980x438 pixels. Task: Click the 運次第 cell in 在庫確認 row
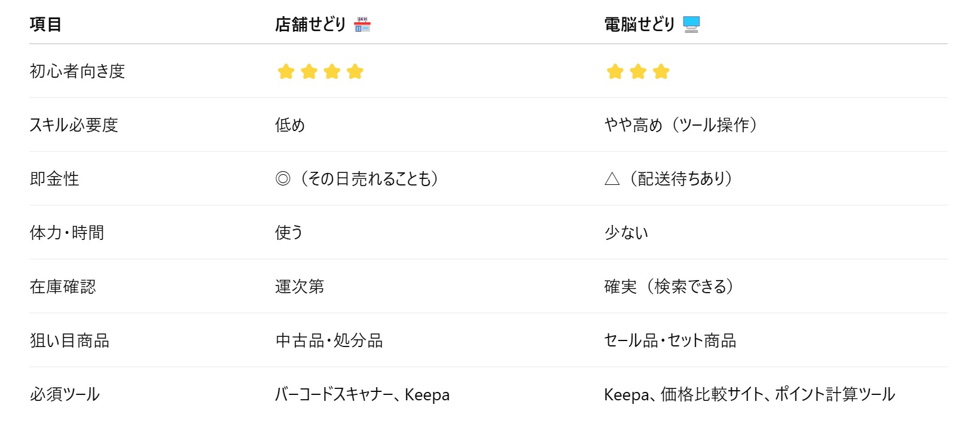(x=300, y=287)
